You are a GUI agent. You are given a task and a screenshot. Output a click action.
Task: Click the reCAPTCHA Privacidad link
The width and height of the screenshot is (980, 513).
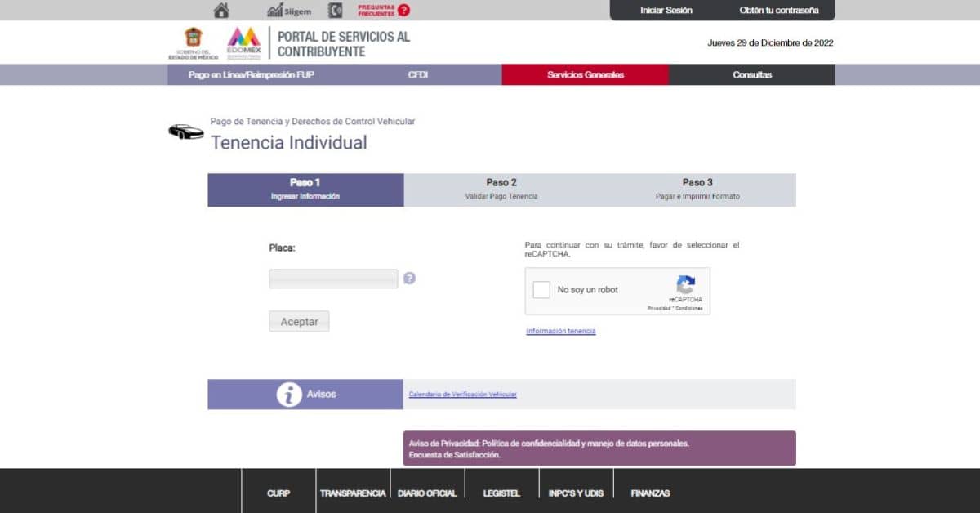coord(660,308)
